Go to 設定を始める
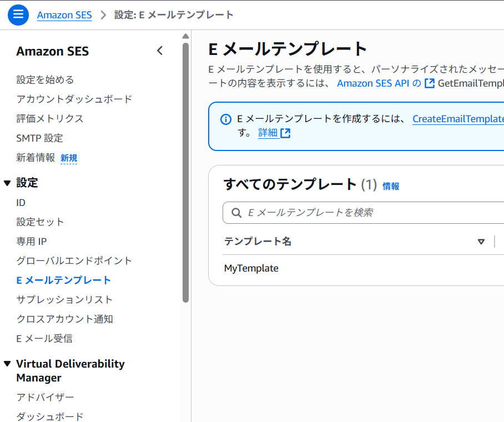Screen dimensions: 504x422 pyautogui.click(x=45, y=80)
